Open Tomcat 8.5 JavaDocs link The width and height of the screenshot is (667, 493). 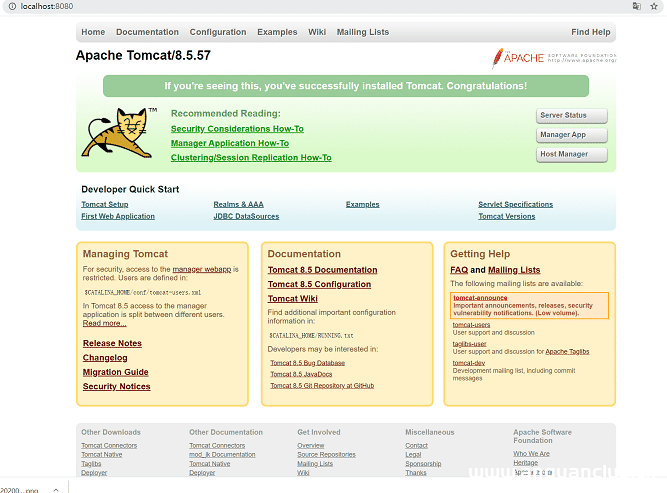pyautogui.click(x=301, y=374)
